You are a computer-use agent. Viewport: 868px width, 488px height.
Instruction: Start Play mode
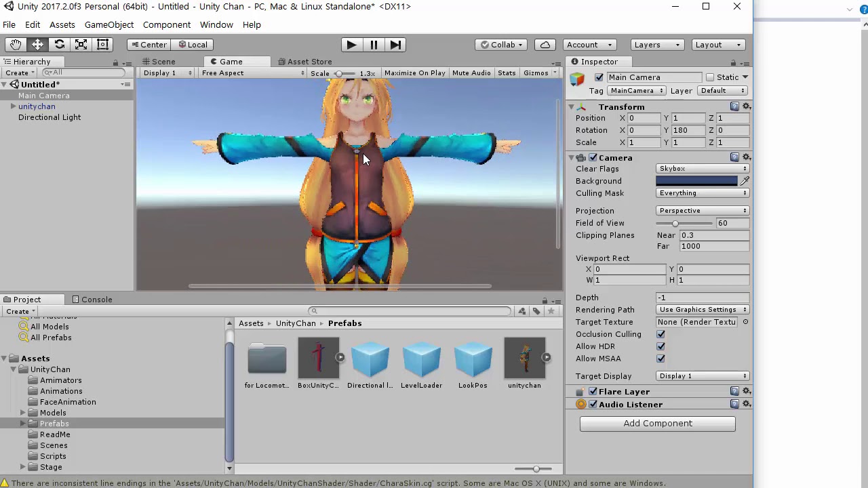(x=351, y=45)
